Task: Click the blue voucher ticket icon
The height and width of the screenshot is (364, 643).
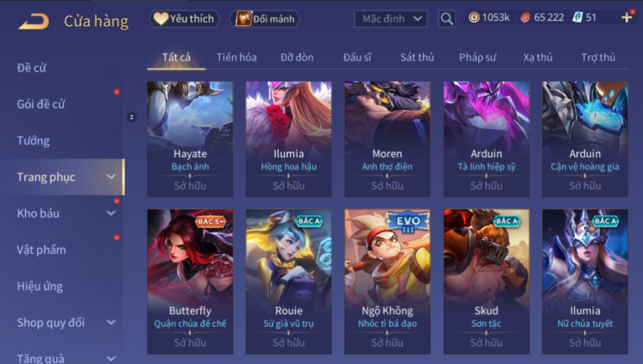Action: [577, 18]
